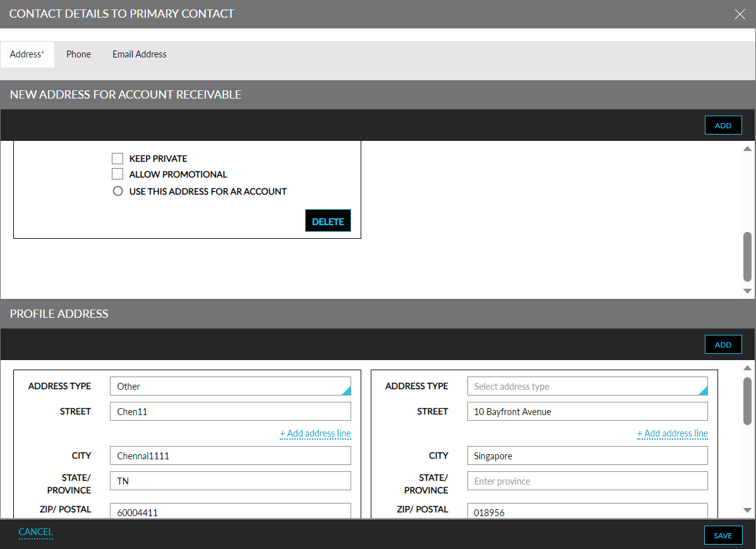Select USE THIS ADDRESS FOR AR ACCOUNT
This screenshot has width=756, height=549.
(x=117, y=191)
